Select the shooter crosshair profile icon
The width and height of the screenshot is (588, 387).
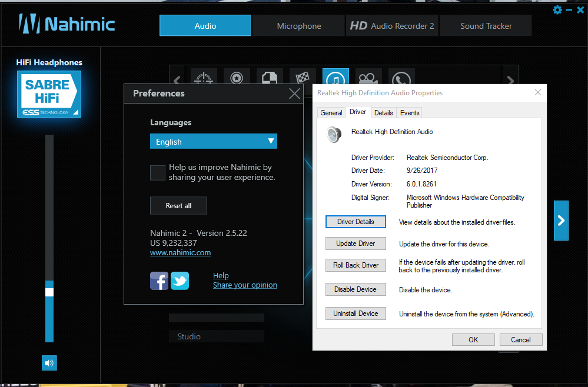coord(204,76)
